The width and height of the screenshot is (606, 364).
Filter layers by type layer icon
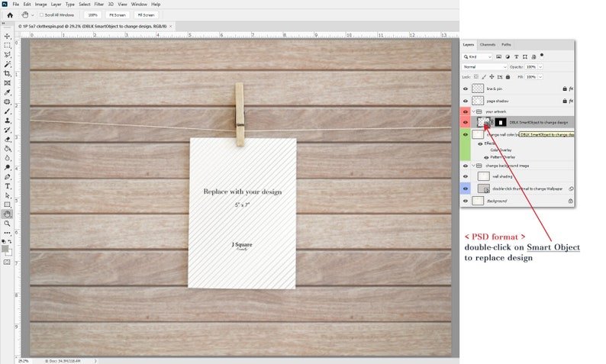[x=517, y=56]
